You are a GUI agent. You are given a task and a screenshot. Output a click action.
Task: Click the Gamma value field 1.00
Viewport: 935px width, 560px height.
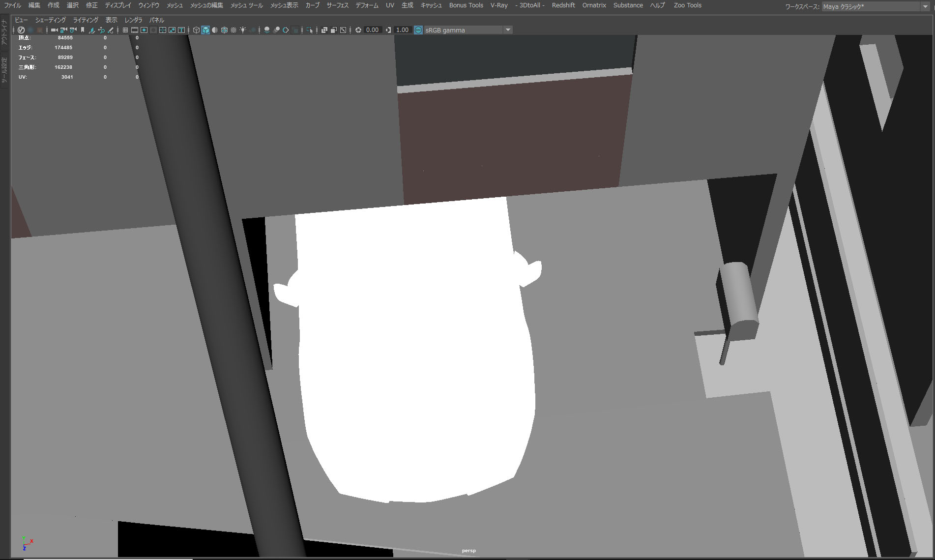[403, 30]
